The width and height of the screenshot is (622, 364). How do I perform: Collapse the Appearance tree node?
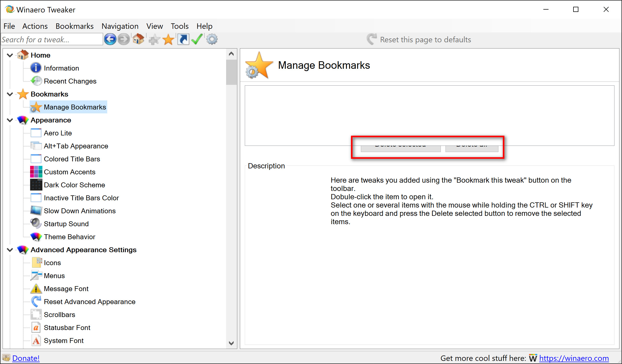(10, 120)
